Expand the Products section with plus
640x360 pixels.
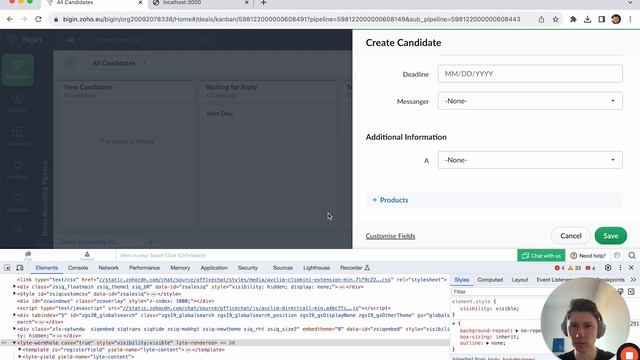[390, 200]
